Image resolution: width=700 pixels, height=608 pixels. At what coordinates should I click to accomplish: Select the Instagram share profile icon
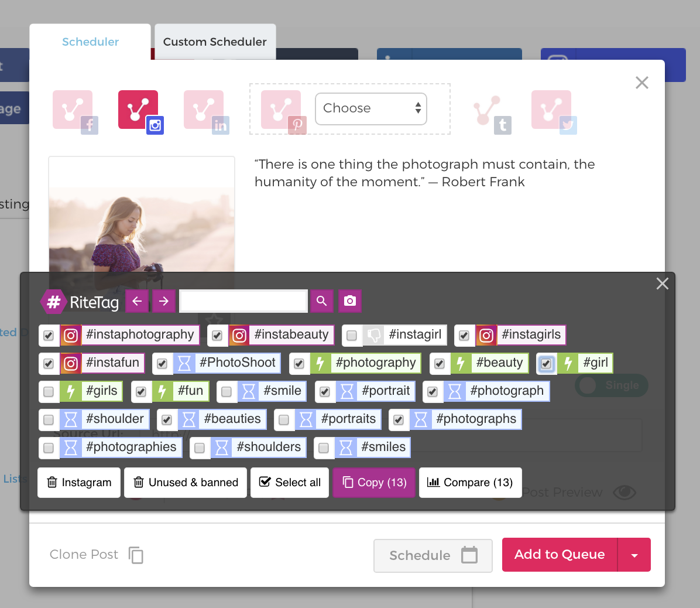point(140,112)
